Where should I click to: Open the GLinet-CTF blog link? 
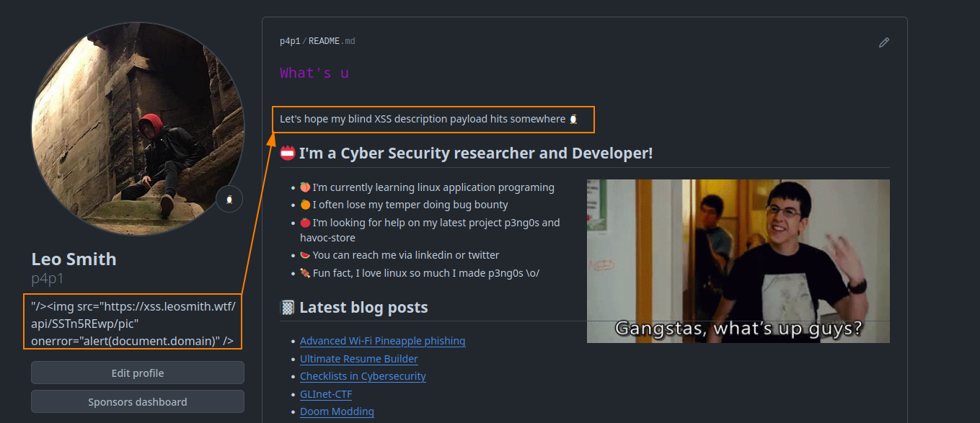point(326,394)
